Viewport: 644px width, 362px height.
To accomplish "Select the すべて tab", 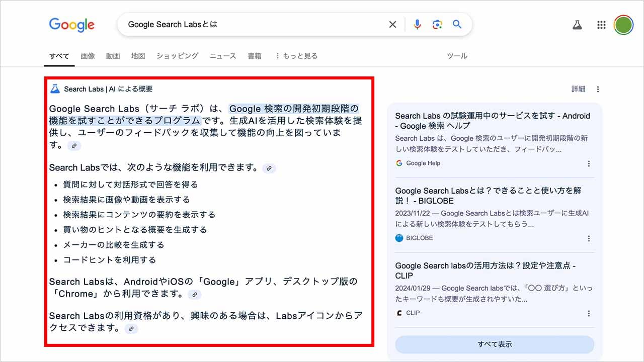I will 59,56.
